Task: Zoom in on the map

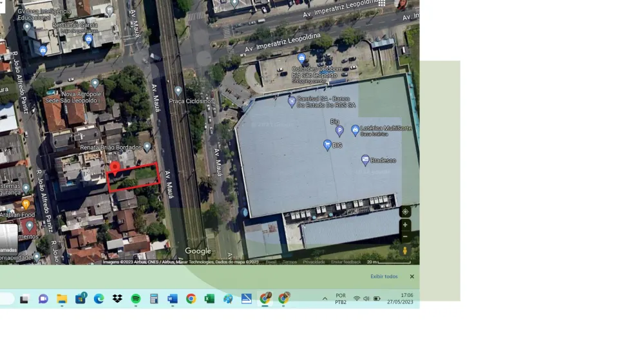Action: (x=405, y=225)
